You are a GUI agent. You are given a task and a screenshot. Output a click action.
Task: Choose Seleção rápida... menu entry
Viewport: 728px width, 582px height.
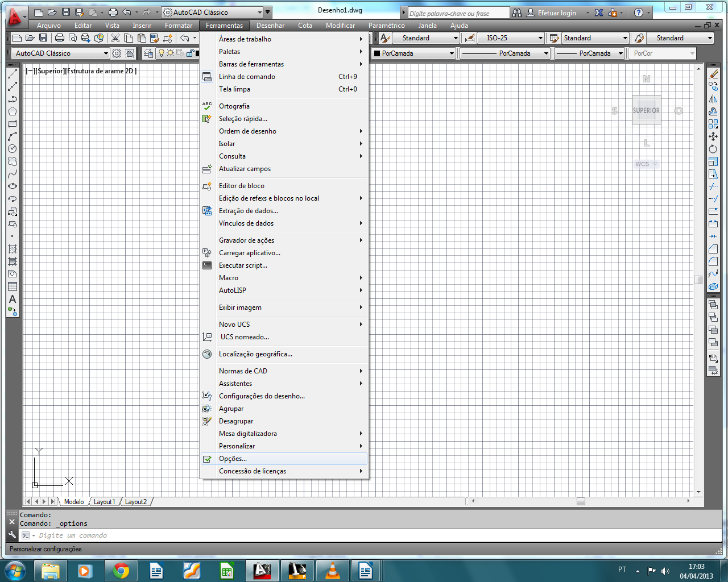pos(284,119)
